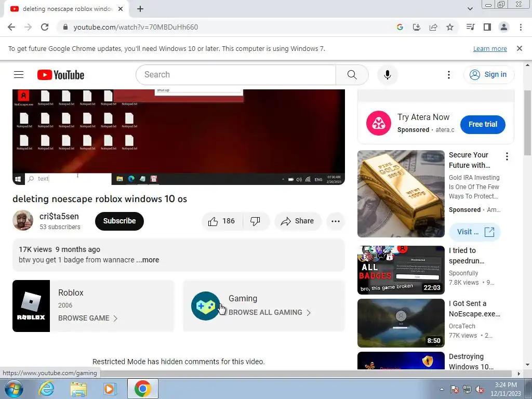Click the browser back arrow
Viewport: 532px width, 399px height.
click(11, 27)
